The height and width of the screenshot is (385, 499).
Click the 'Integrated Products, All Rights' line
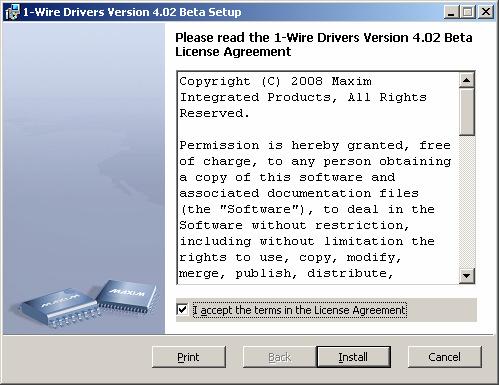tap(303, 97)
